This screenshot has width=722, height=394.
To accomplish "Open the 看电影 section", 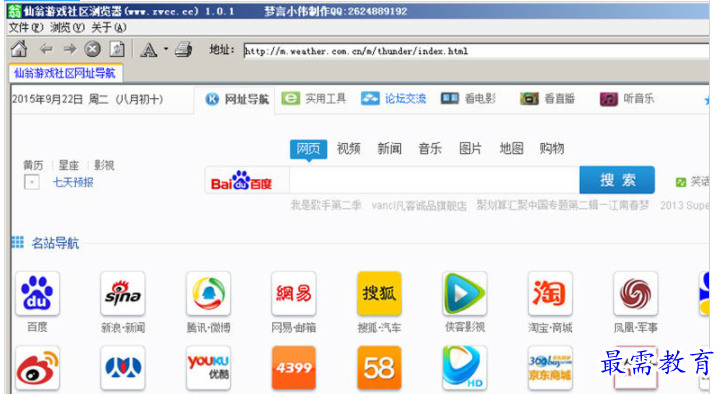I will click(x=468, y=98).
